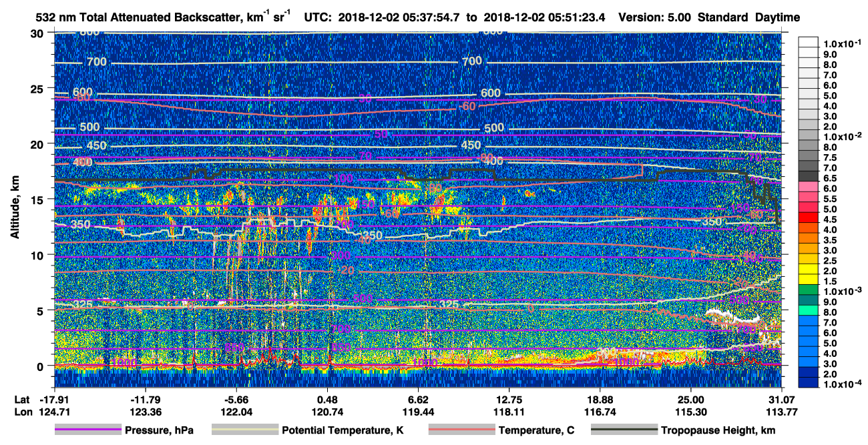Viewport: 868px width, 445px height.
Task: Click the yellow-orange colorbar swatch labeled 2.5
Action: pos(809,259)
